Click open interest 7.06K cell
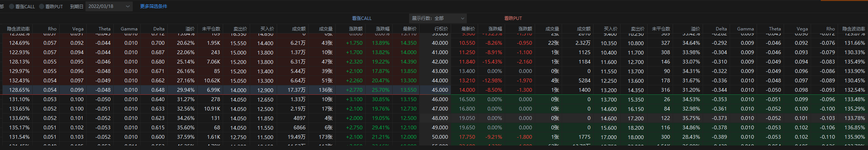Screen dimensions: 868x150 [213, 62]
